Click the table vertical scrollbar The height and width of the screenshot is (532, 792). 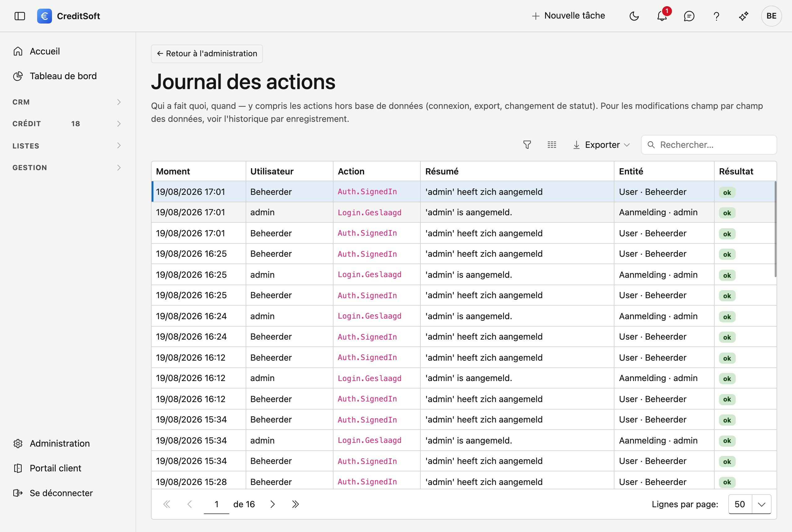click(x=775, y=230)
